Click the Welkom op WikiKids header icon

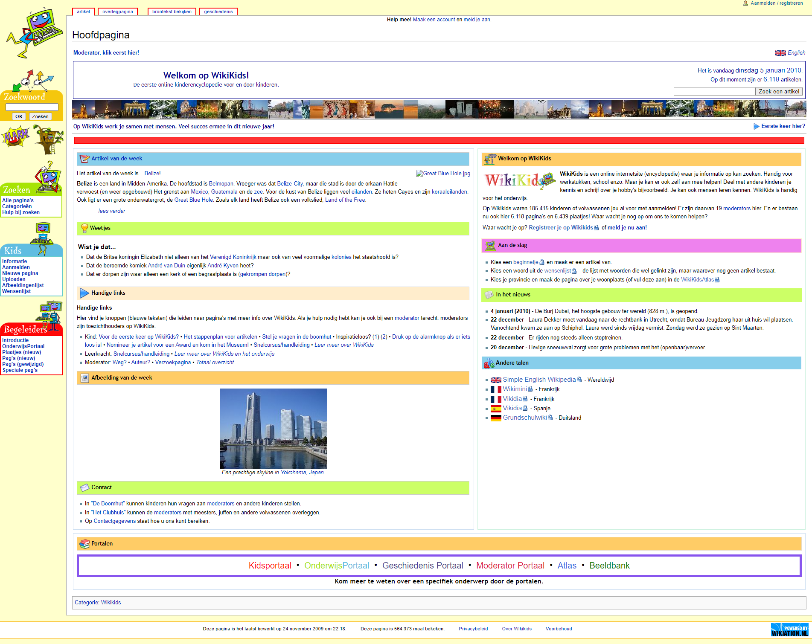(x=490, y=159)
